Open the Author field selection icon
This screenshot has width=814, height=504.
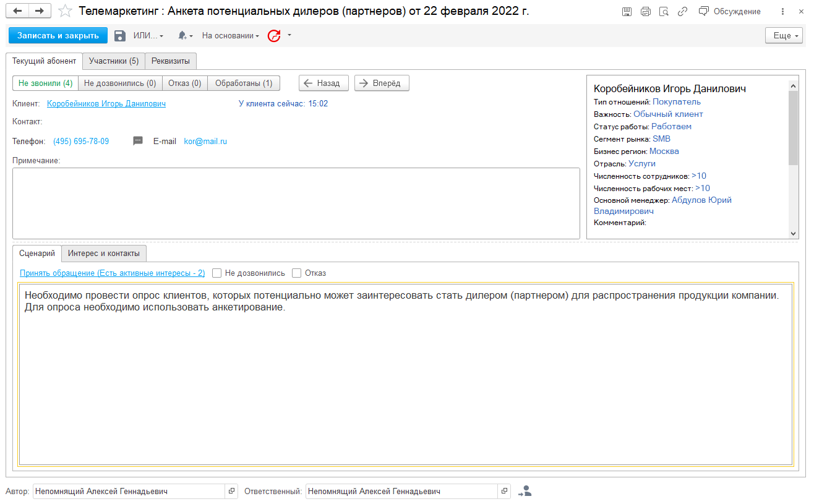pos(231,491)
